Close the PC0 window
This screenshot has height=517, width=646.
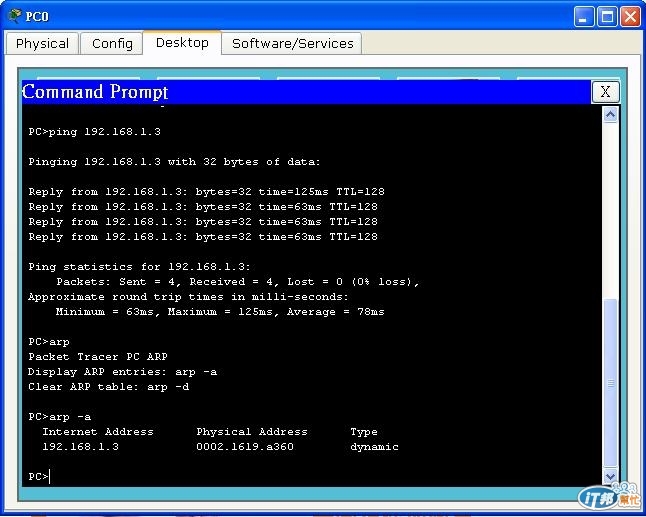tap(630, 16)
